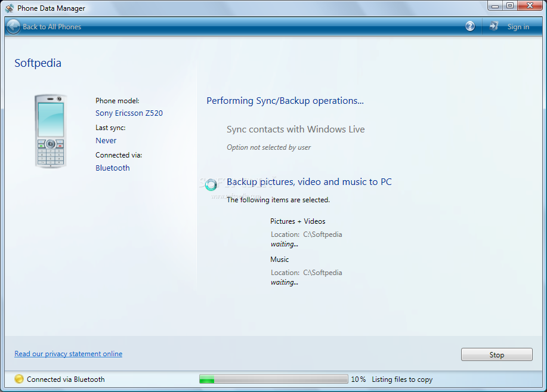The image size is (547, 392).
Task: Click Sony Ericsson Z520 model text
Action: tap(129, 113)
